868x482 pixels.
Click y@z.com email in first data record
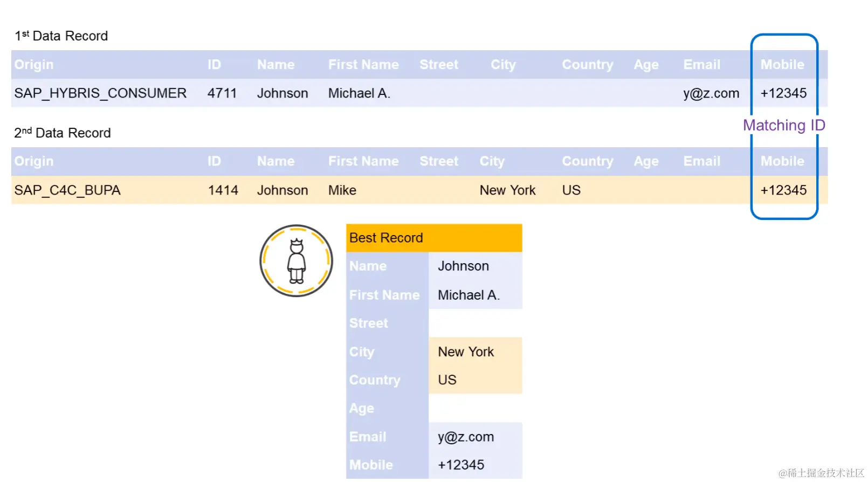(711, 93)
